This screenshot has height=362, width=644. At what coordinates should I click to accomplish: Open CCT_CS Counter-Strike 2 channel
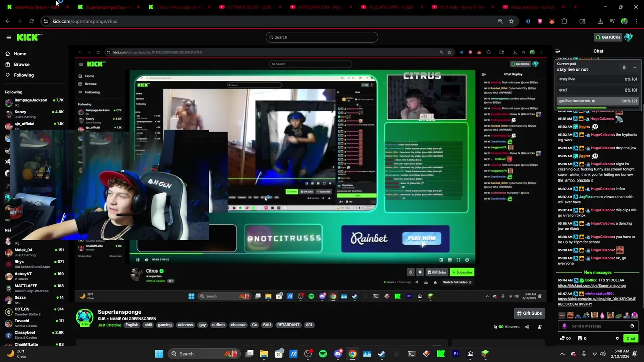pyautogui.click(x=34, y=311)
